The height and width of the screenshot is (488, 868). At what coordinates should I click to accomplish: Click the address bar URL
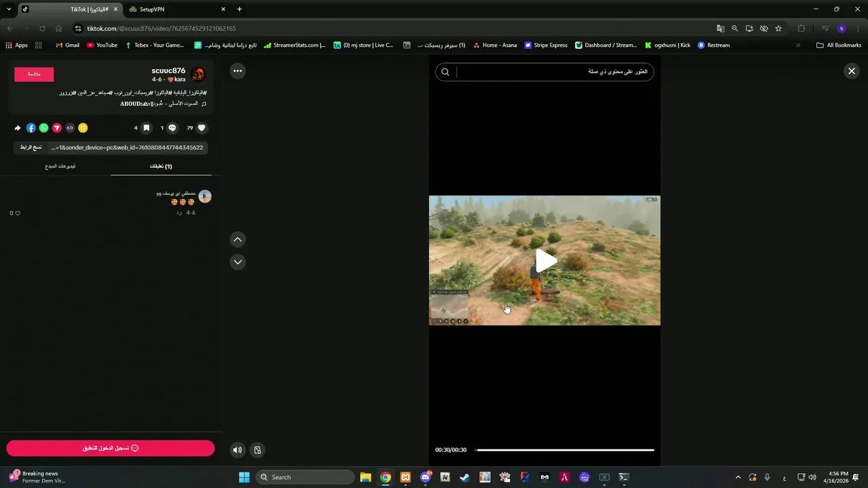pyautogui.click(x=161, y=28)
